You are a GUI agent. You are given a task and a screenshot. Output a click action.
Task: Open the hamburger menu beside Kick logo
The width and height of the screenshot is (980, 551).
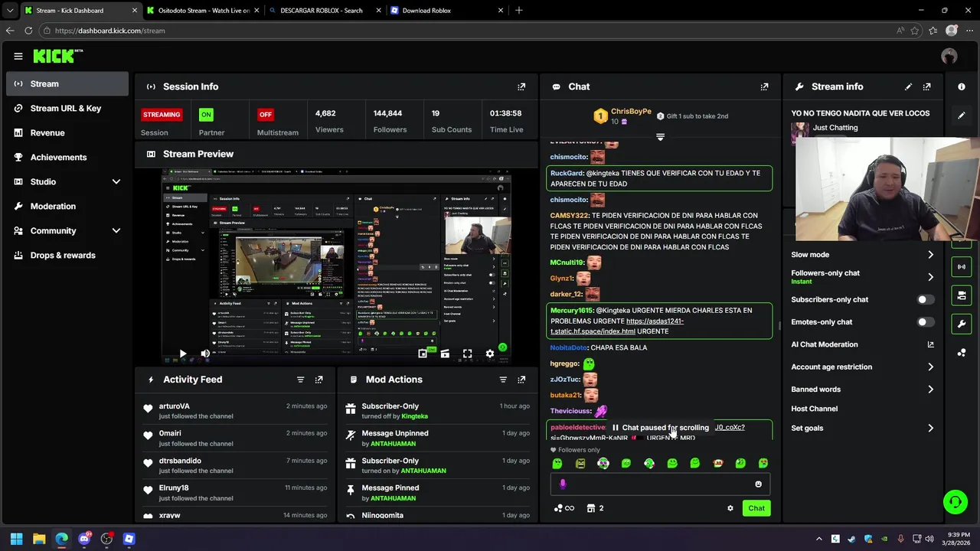click(18, 56)
